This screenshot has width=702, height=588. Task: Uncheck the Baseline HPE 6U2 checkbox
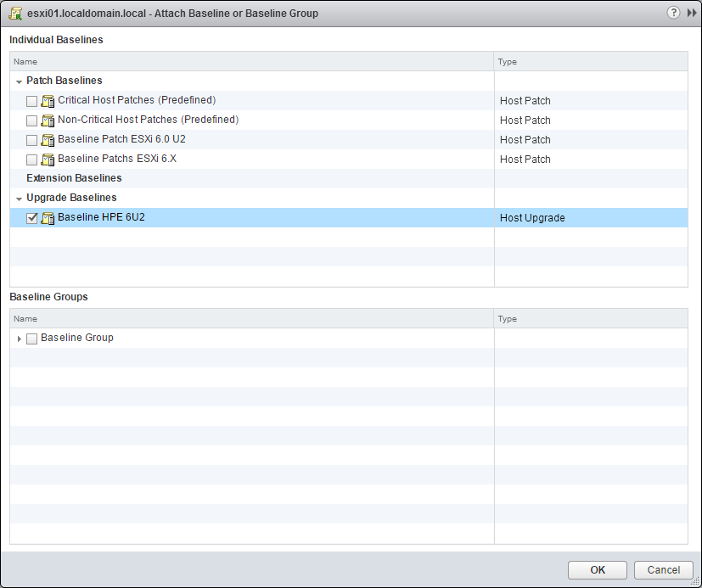pos(31,217)
